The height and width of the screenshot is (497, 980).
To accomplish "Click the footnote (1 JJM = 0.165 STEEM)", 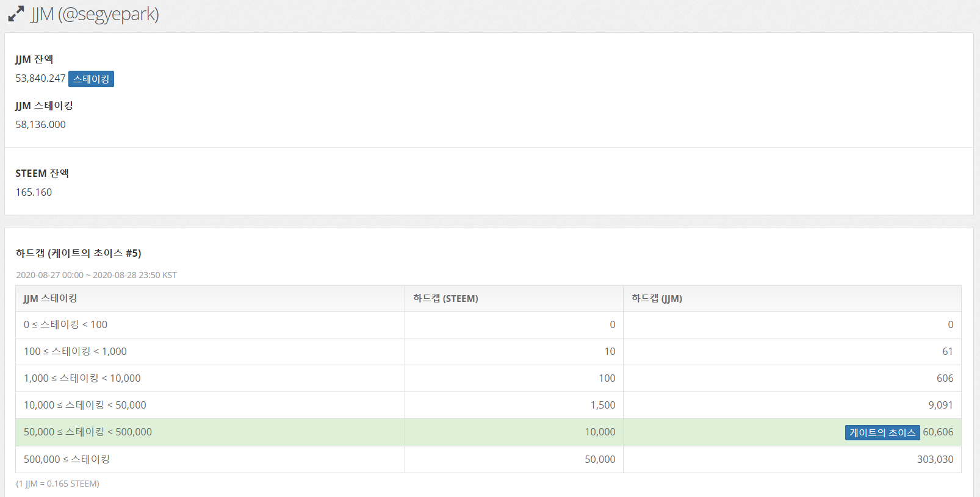I will point(57,484).
